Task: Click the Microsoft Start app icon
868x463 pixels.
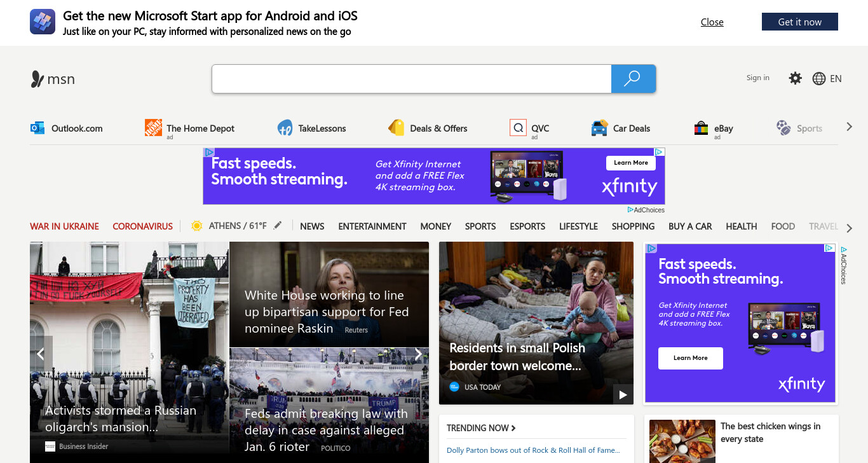Action: (x=43, y=22)
